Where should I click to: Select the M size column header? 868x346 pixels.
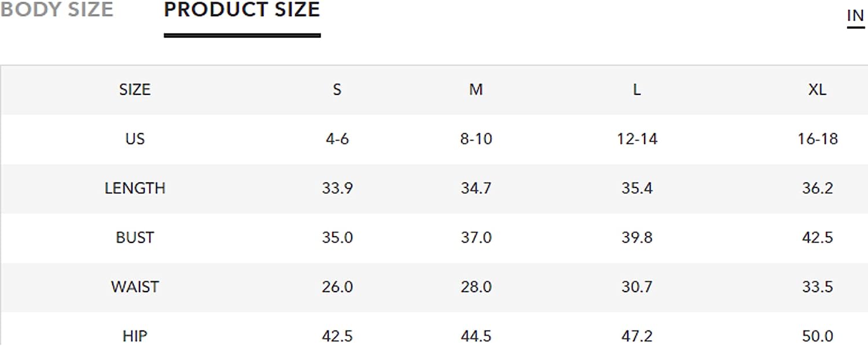pyautogui.click(x=476, y=90)
